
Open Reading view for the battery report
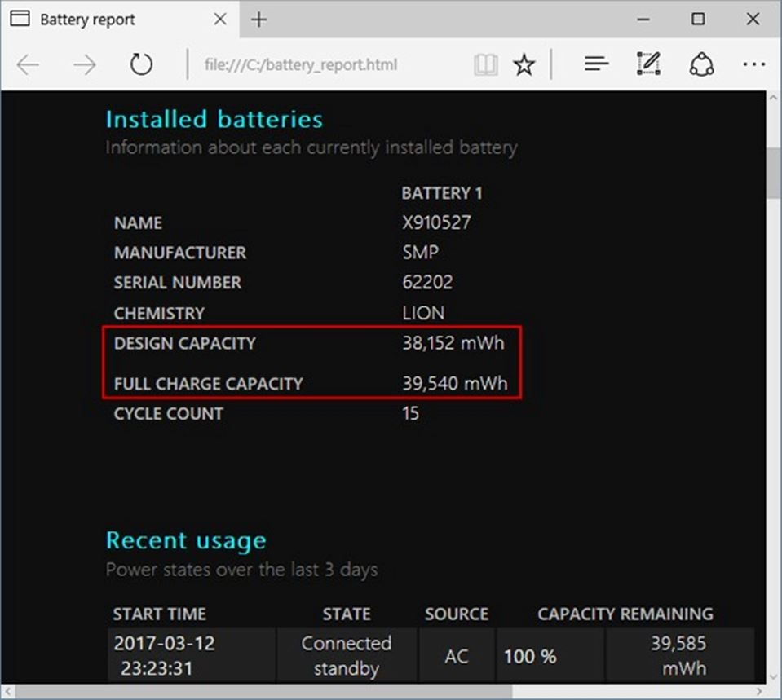485,64
